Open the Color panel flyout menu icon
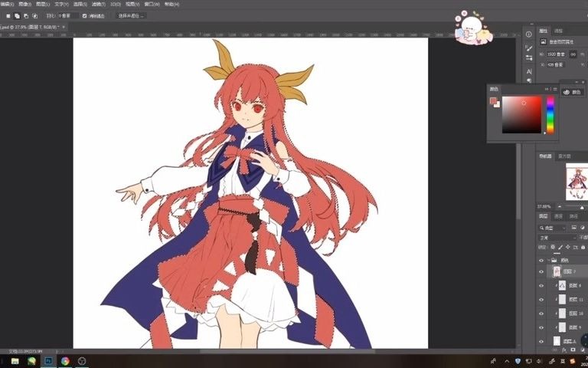Image resolution: width=588 pixels, height=368 pixels. [555, 89]
